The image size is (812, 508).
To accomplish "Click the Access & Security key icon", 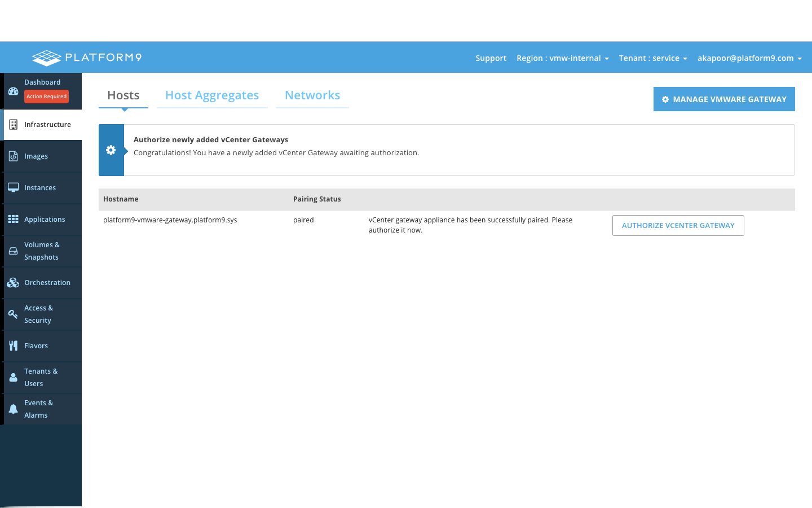I will (14, 314).
